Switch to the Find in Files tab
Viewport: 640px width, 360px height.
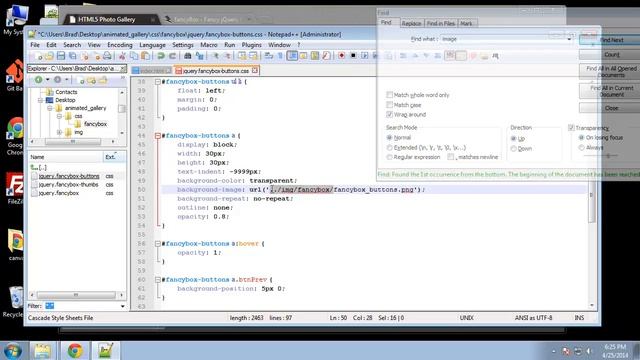(x=441, y=24)
